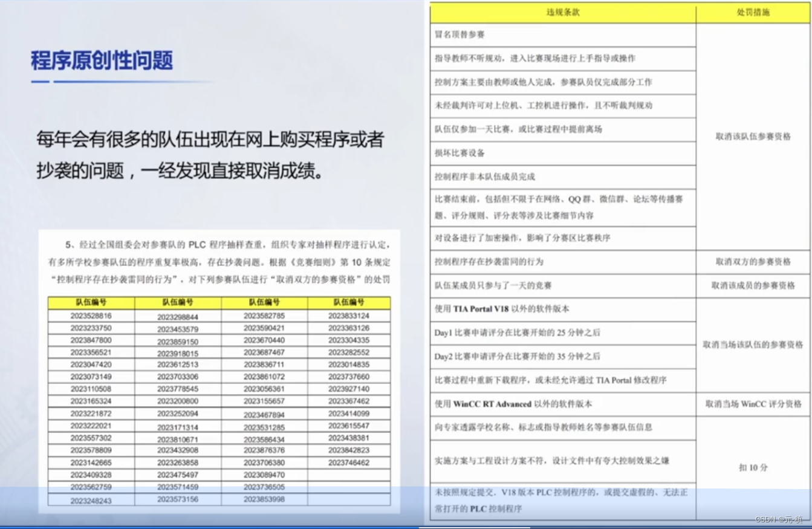The height and width of the screenshot is (529, 812).
Task: Click team number 2023847800
Action: [x=91, y=340]
